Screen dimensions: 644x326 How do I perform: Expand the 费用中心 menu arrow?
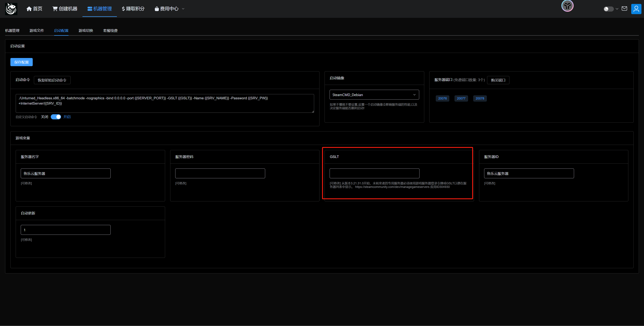click(183, 9)
